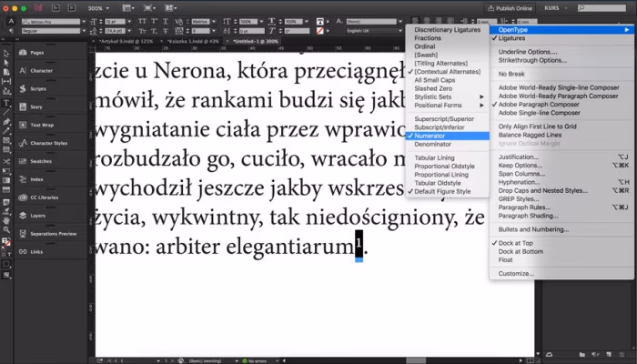Click the search field in top bar

pos(602,8)
